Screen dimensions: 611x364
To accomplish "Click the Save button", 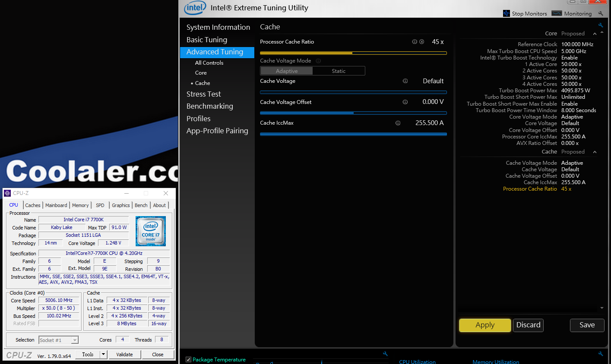I will coord(587,325).
